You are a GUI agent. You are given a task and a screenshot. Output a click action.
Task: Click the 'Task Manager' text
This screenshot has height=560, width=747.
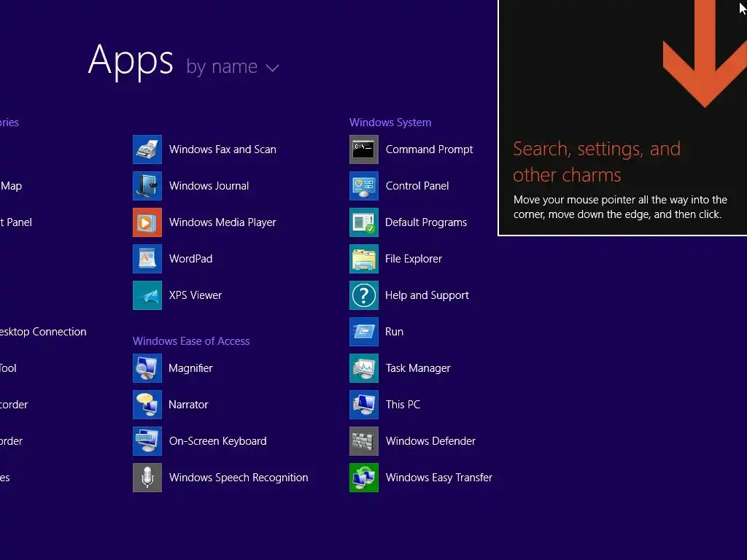(x=418, y=368)
